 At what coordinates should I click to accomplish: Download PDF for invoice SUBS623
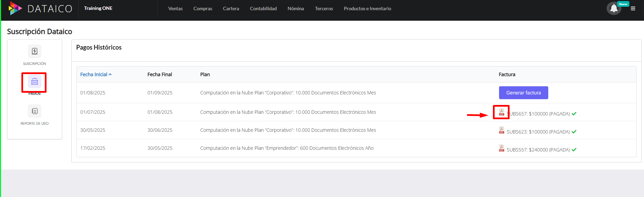pyautogui.click(x=501, y=130)
